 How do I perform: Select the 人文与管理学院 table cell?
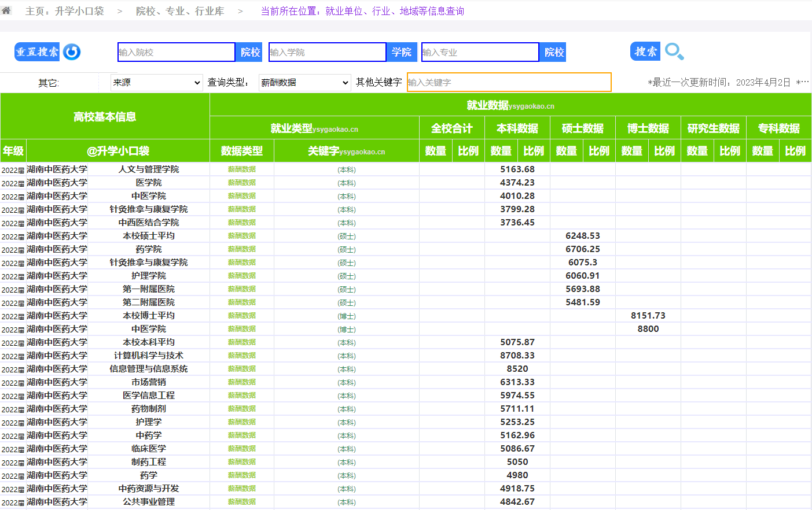tap(149, 169)
